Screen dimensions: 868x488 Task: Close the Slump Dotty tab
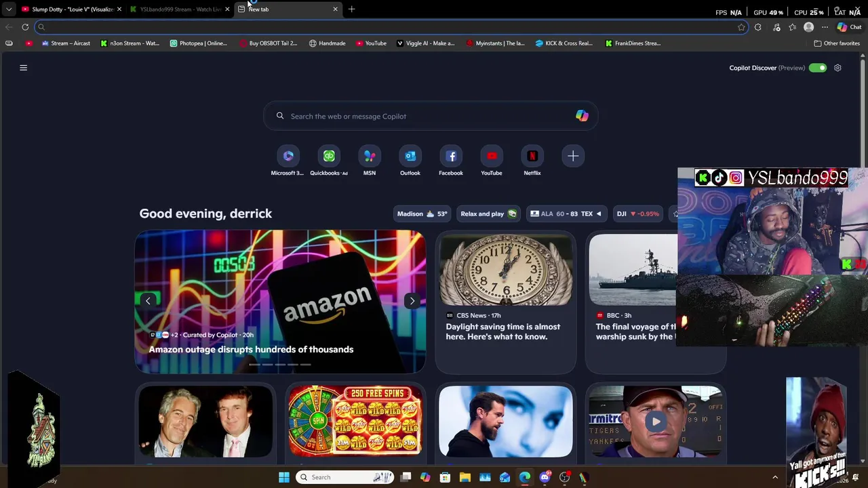tap(119, 9)
